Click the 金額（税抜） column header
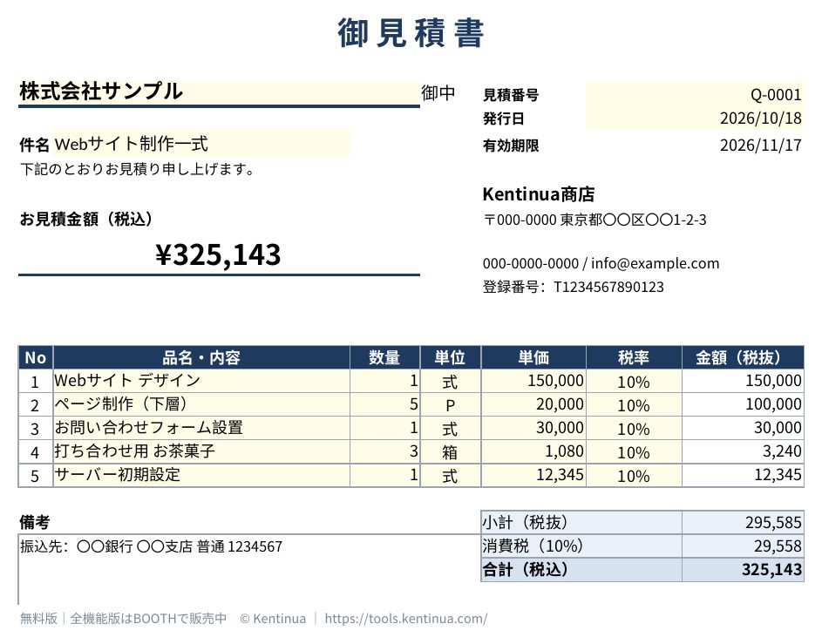 pos(743,357)
